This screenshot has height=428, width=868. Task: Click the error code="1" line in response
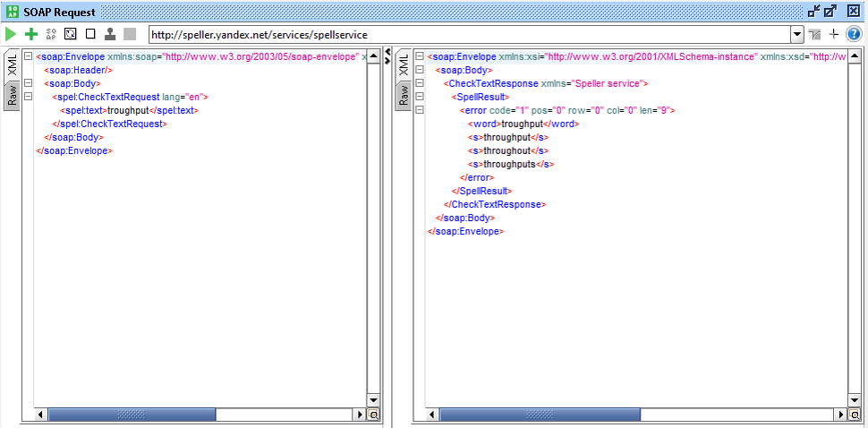[567, 110]
